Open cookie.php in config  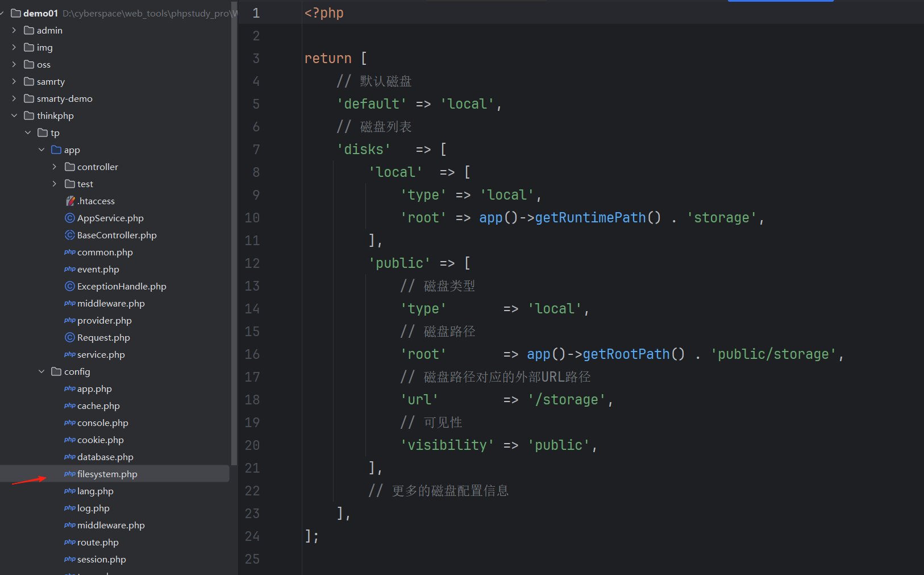[101, 440]
